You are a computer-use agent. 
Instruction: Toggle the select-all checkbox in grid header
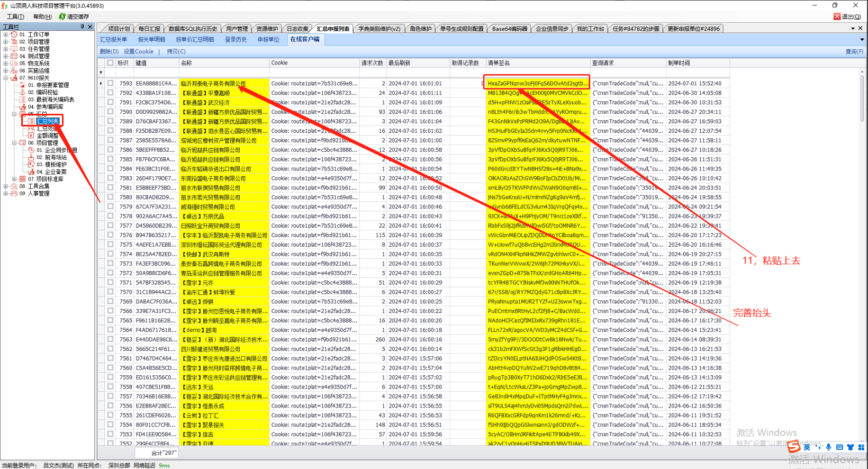(110, 63)
